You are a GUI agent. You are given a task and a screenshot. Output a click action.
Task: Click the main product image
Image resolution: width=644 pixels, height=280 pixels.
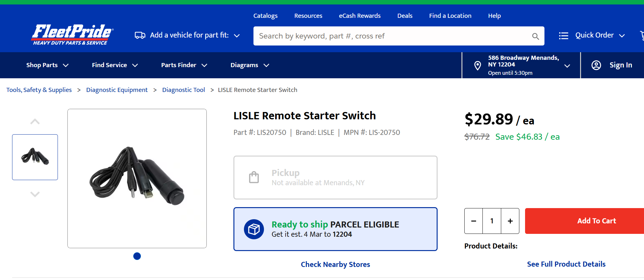[137, 178]
